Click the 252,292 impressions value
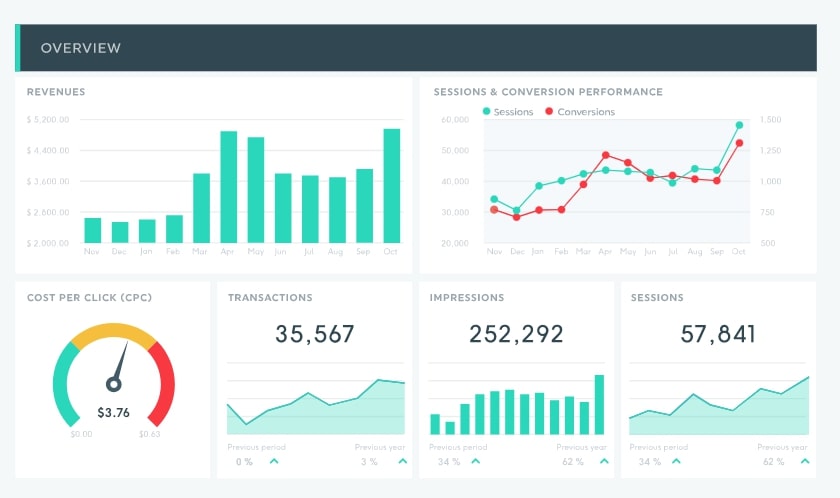Screen dimensions: 840x498 pos(516,334)
